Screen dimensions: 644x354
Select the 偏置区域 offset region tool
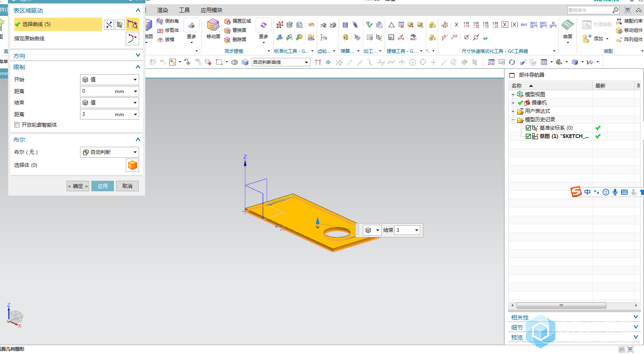tap(238, 21)
